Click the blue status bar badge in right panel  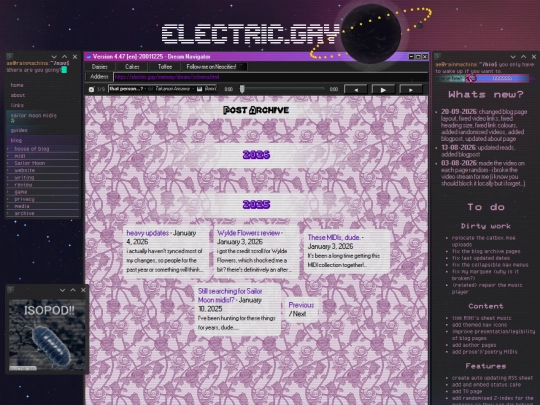[502, 79]
